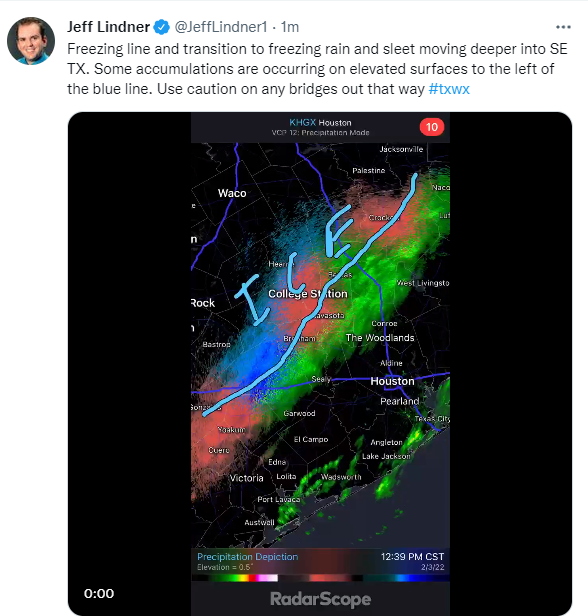Screen dimensions: 588x616
Task: Click the RadarScope logo
Action: click(321, 599)
